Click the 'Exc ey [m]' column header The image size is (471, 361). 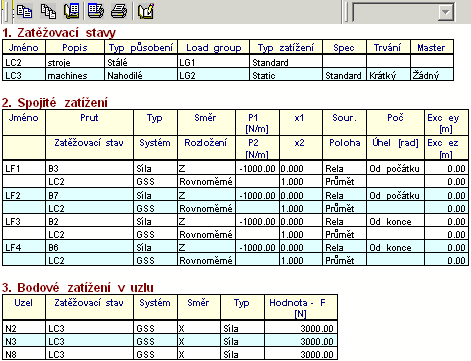pyautogui.click(x=446, y=123)
